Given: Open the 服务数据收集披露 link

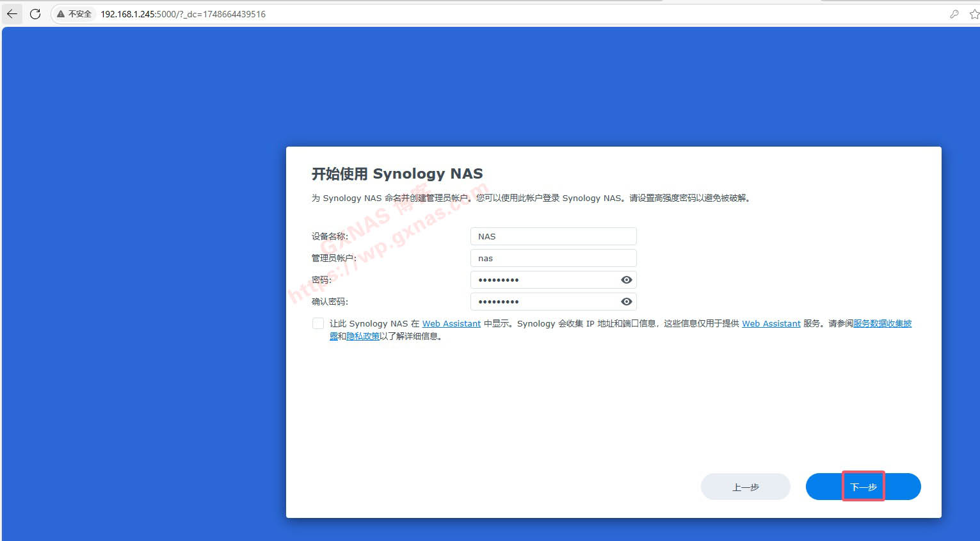Looking at the screenshot, I should point(882,324).
